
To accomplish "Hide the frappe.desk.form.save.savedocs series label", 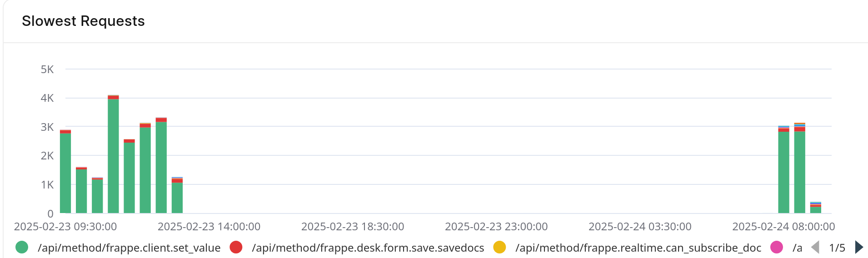I will [368, 248].
